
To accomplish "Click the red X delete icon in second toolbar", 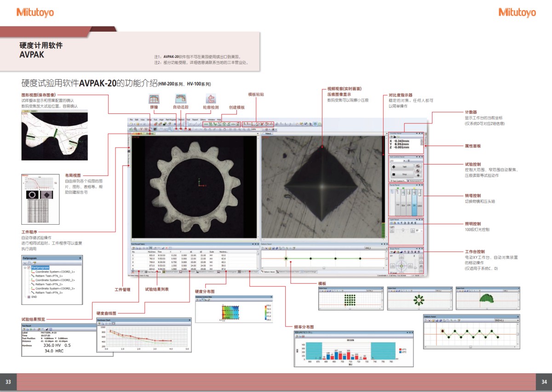I will coord(190,129).
